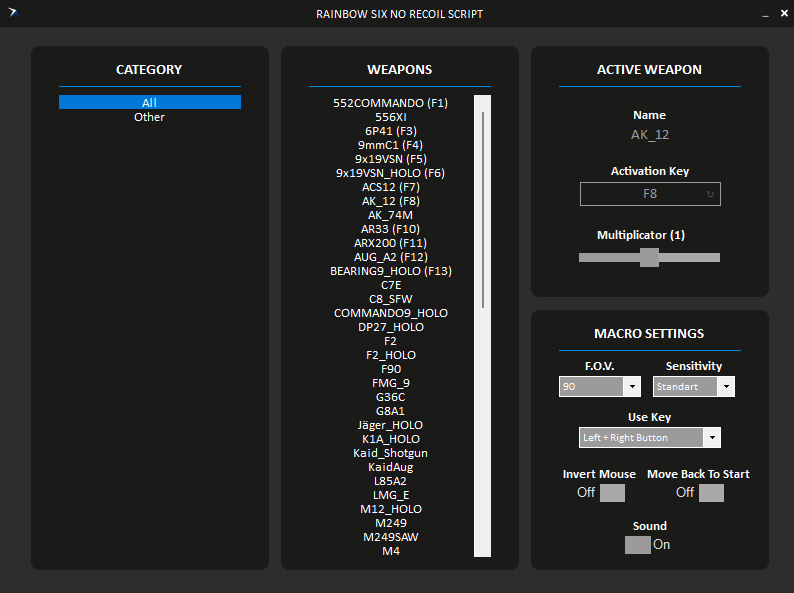
Task: Click the weapons list scrollbar
Action: pos(483,210)
